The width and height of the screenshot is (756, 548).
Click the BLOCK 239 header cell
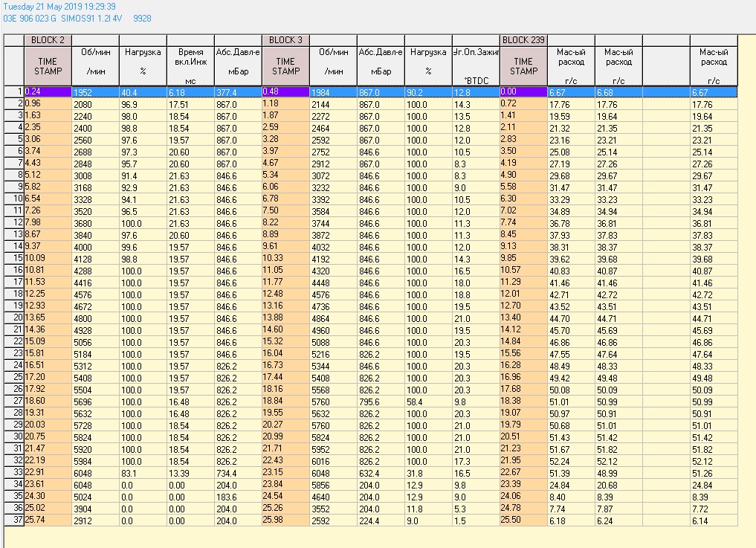(x=523, y=40)
